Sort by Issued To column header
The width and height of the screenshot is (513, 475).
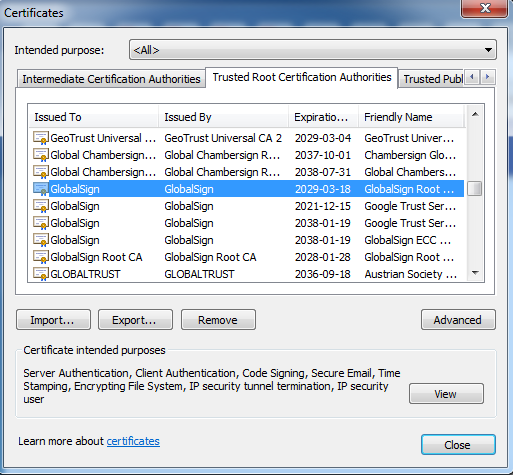(94, 117)
